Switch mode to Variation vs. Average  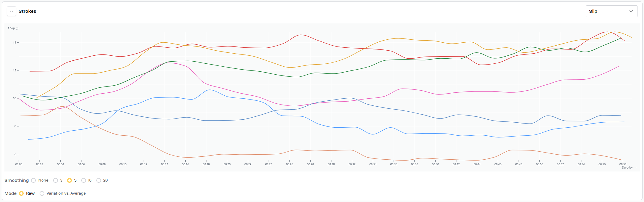[42, 193]
